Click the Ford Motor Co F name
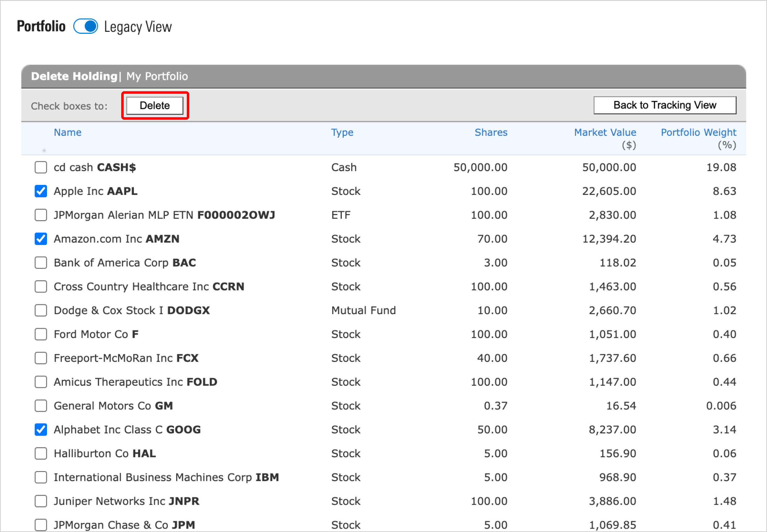 click(96, 334)
